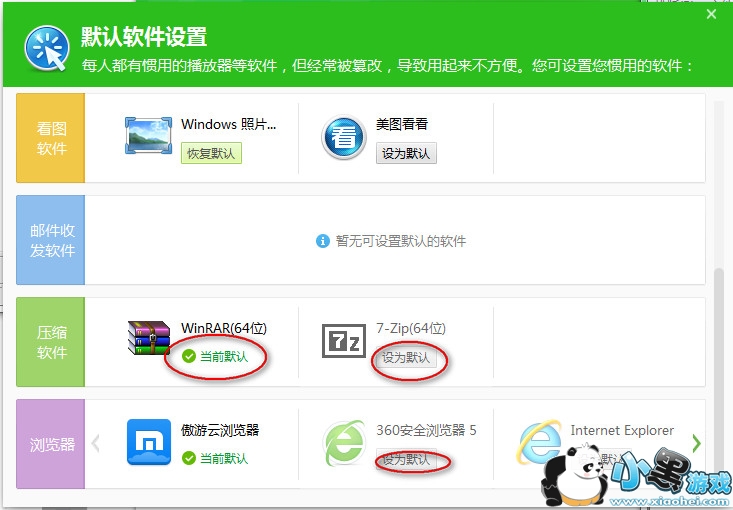This screenshot has height=510, width=733.
Task: Click the 美图看看 blue icon
Action: click(344, 137)
